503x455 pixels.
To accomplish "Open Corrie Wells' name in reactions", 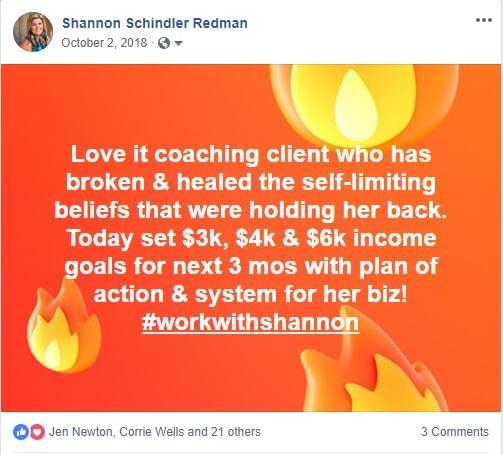I will pos(152,432).
